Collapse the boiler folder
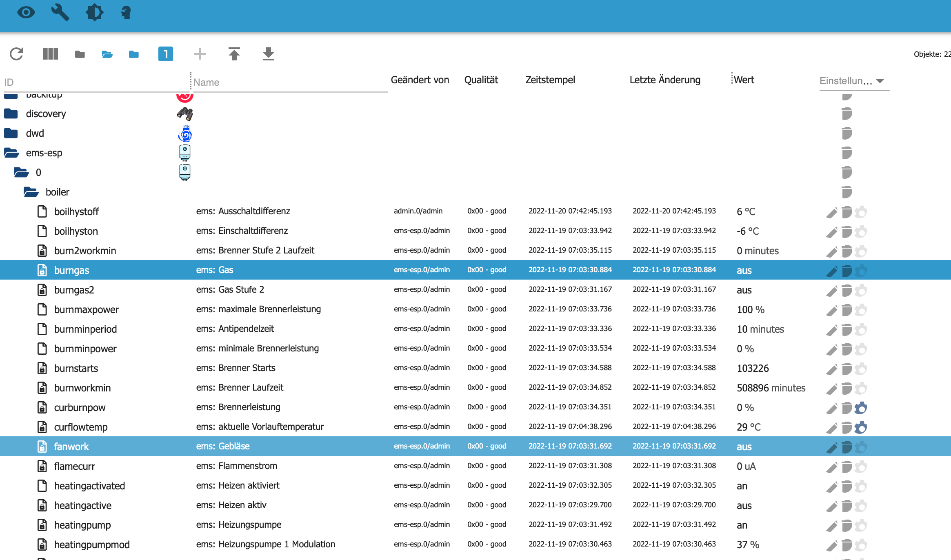Viewport: 951px width, 560px height. coord(31,192)
